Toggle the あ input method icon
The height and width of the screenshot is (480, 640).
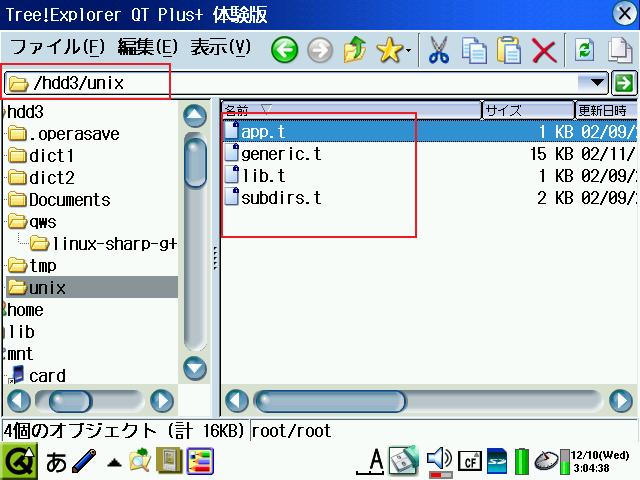(x=56, y=462)
